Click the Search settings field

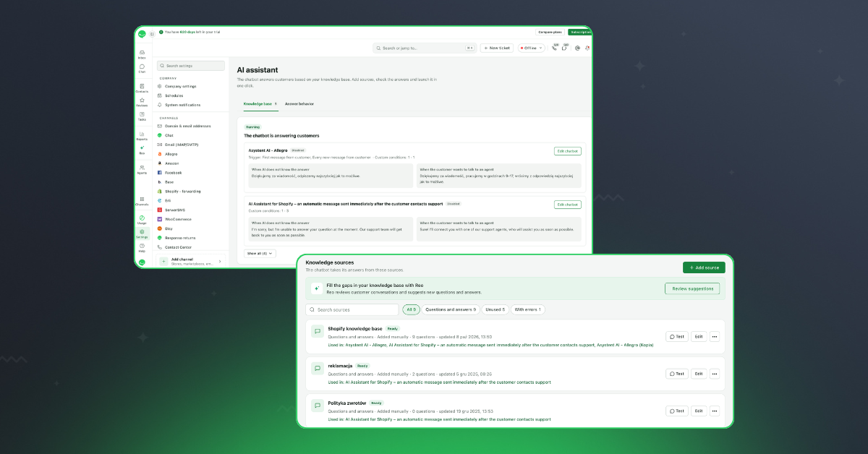191,66
